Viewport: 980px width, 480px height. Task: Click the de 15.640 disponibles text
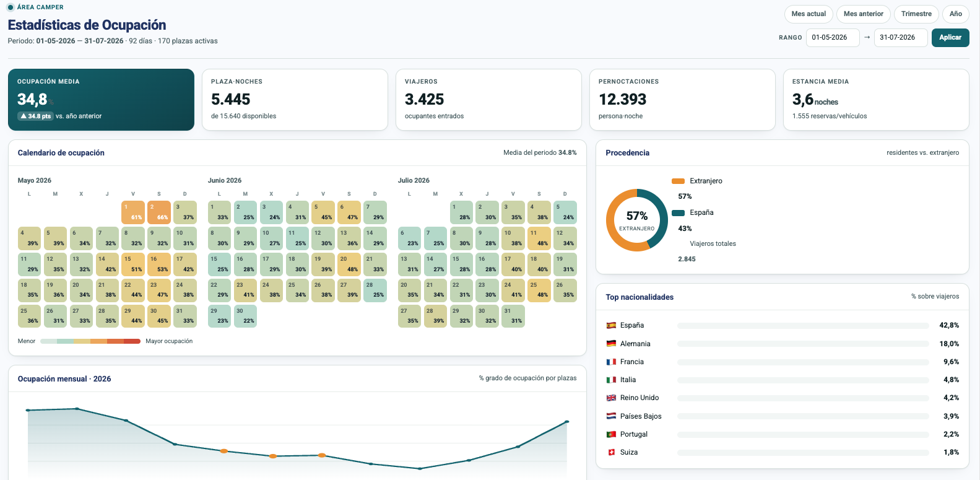coord(243,116)
